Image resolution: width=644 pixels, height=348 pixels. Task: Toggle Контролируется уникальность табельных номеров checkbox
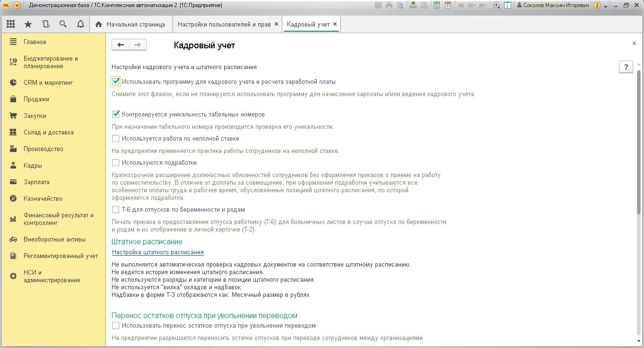(116, 114)
